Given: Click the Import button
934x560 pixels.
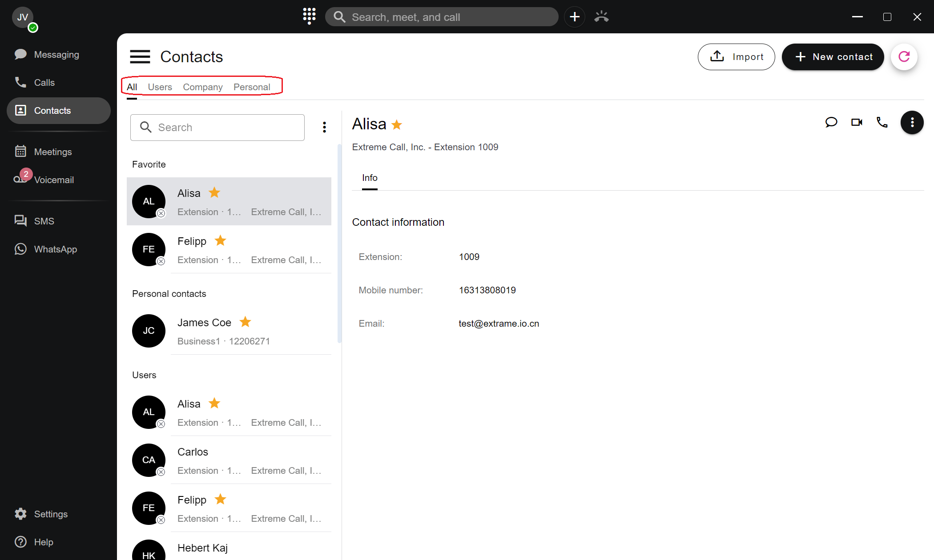Looking at the screenshot, I should 736,57.
